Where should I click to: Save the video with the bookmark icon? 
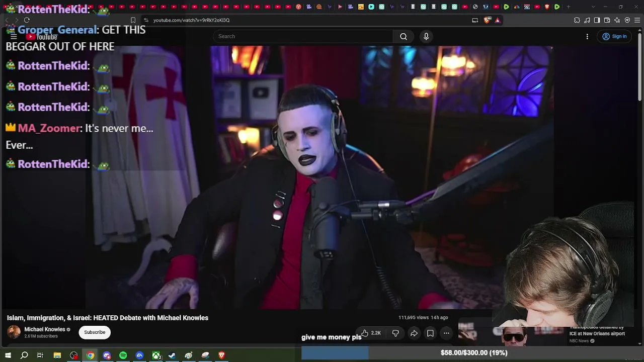pyautogui.click(x=430, y=333)
